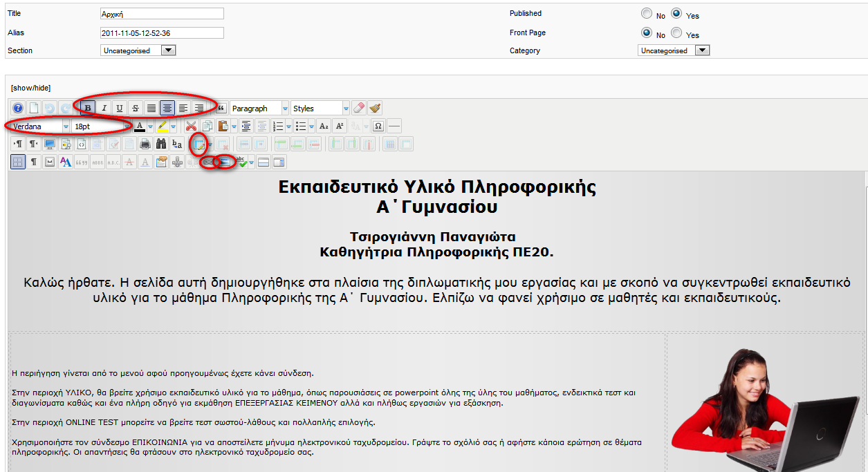Insert a bulleted list
This screenshot has height=472, width=868.
tap(301, 126)
